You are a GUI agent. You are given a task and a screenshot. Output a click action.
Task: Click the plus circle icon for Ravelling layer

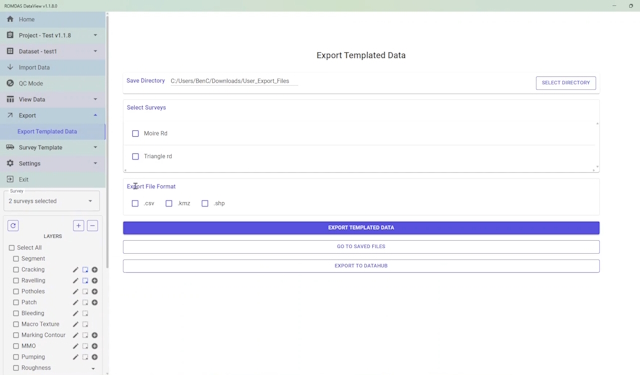tap(94, 281)
